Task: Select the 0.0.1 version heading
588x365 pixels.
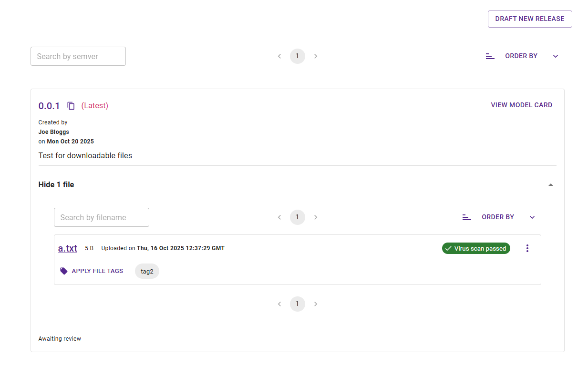Action: (x=49, y=105)
